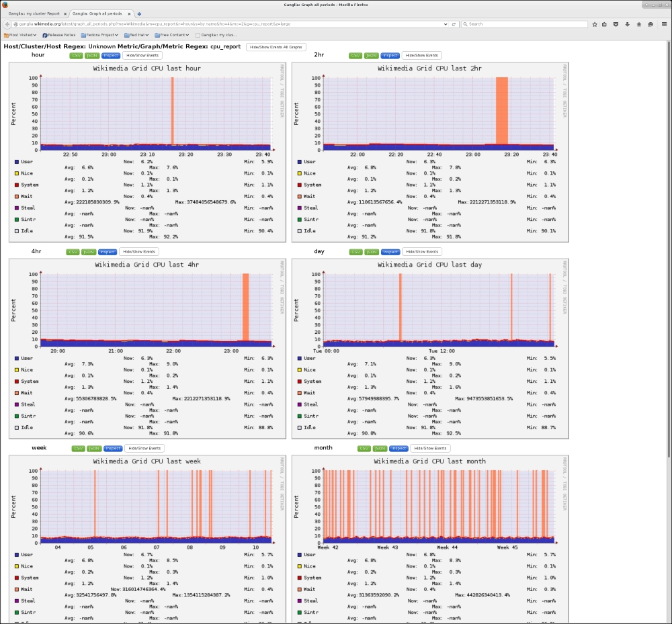Reload the page with the refresh icon

(454, 24)
